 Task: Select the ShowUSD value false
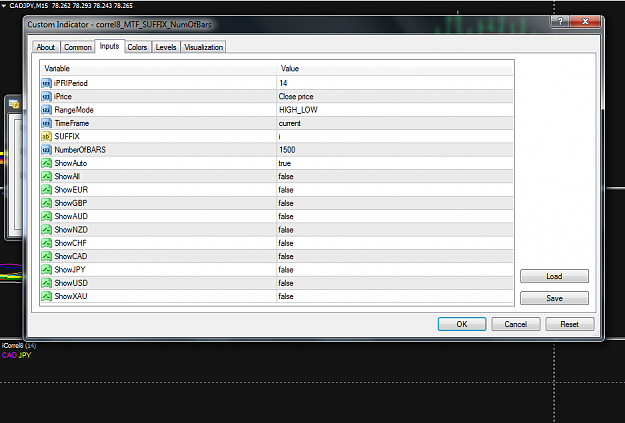point(395,283)
